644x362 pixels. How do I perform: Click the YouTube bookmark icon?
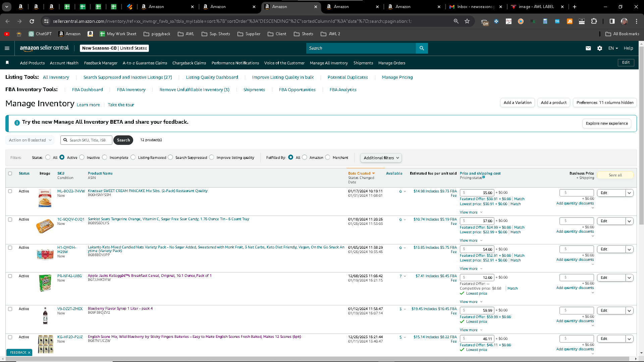click(x=7, y=34)
